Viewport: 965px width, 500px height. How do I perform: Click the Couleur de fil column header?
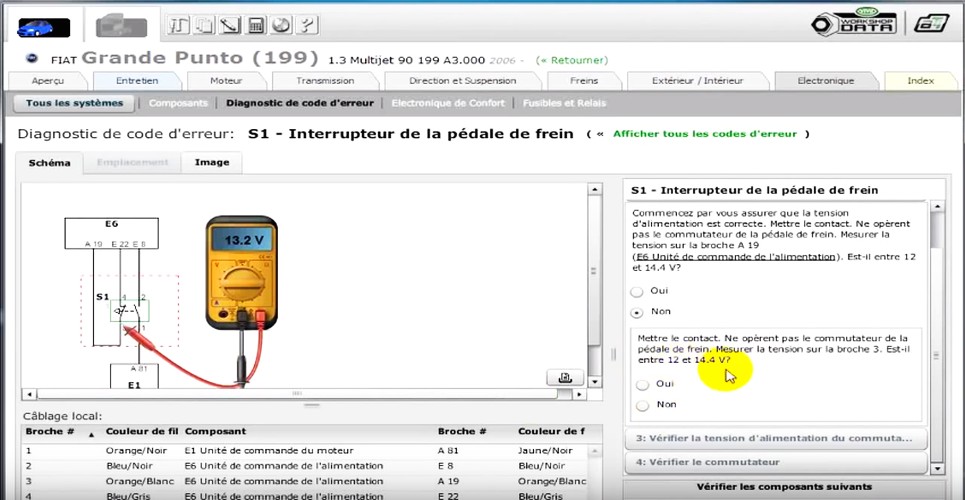pyautogui.click(x=142, y=432)
